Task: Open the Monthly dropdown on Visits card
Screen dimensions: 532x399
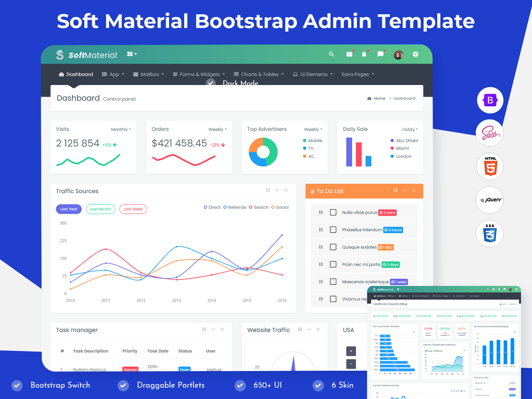Action: pos(121,129)
